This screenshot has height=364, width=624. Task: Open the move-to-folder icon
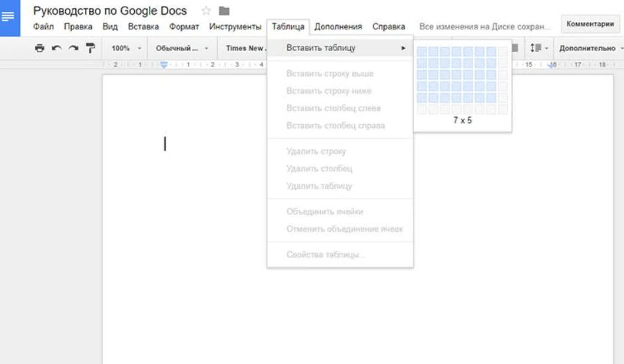click(x=224, y=11)
